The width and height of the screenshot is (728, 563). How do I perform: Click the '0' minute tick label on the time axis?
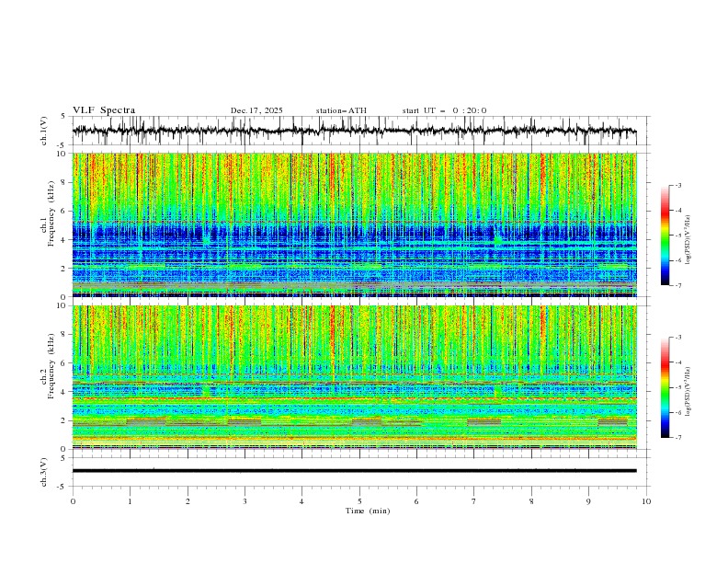[x=73, y=501]
